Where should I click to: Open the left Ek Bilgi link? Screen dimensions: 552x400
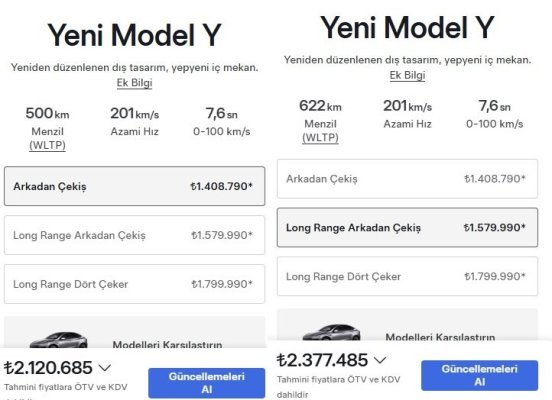[134, 83]
